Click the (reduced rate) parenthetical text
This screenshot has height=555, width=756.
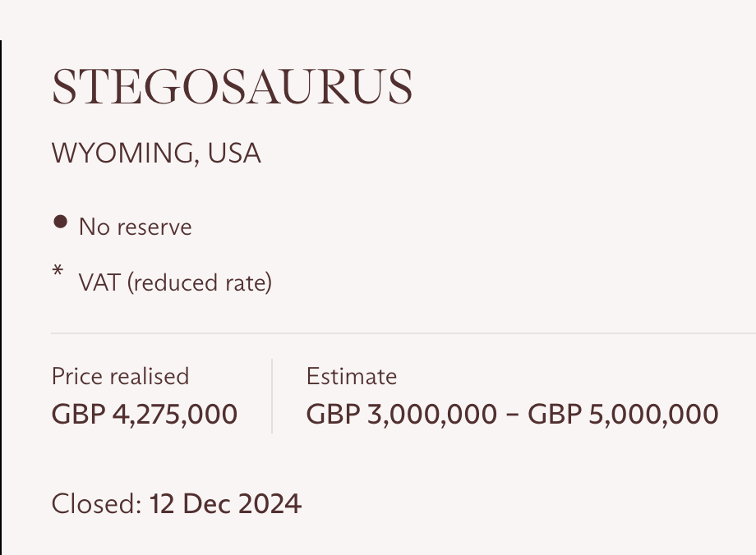[200, 282]
